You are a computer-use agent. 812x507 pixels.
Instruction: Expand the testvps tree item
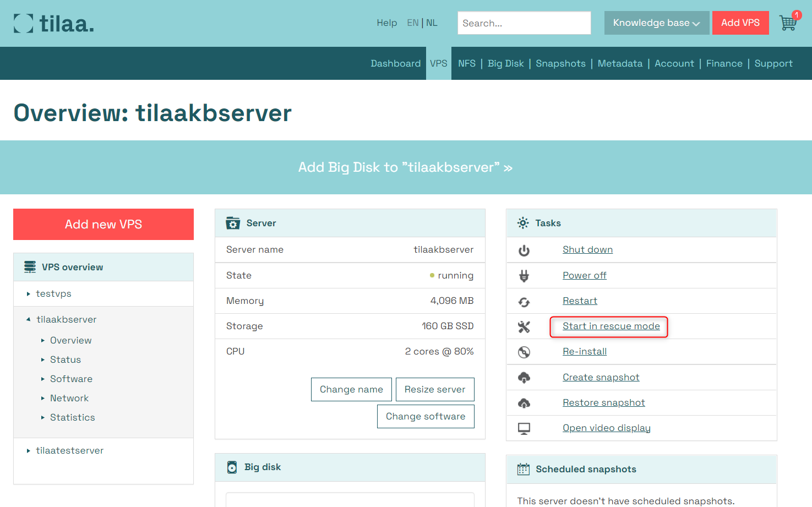point(29,294)
